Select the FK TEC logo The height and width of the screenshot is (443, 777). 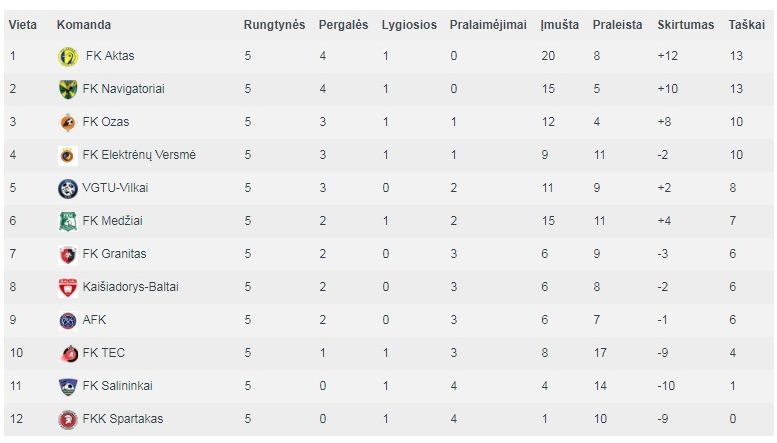pyautogui.click(x=69, y=354)
